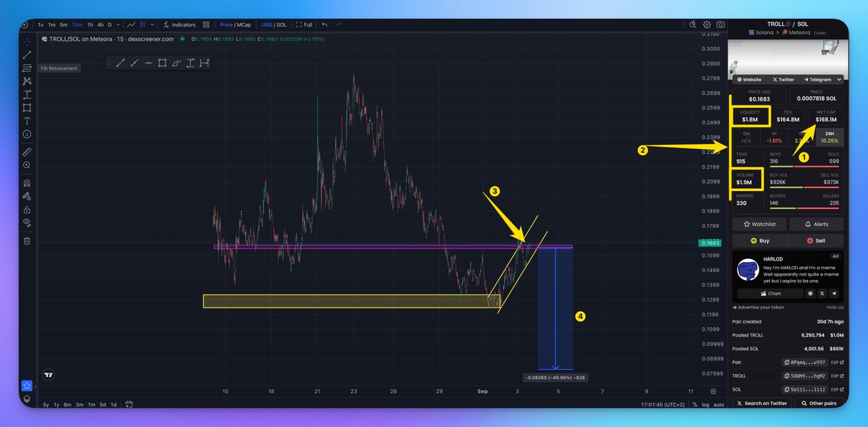Select the Zoom In tool

[27, 165]
